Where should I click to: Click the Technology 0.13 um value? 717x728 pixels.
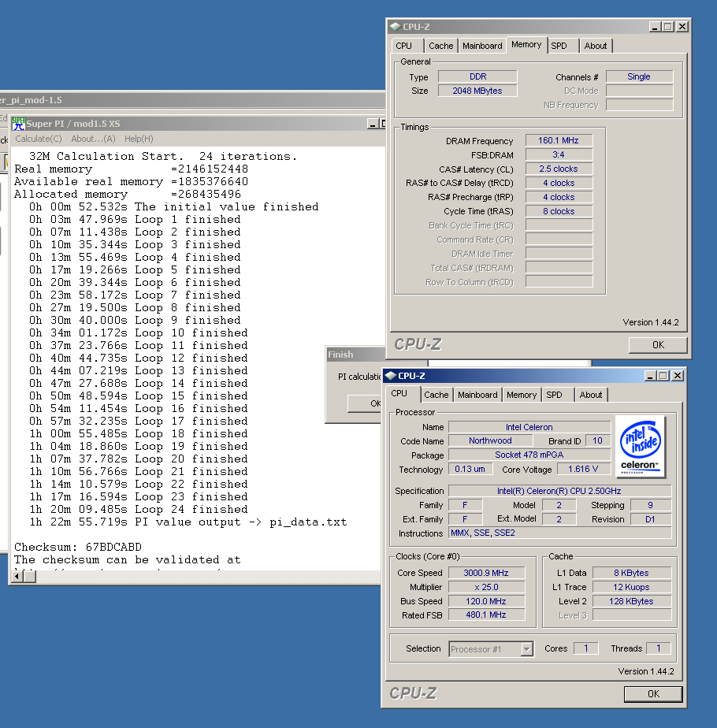click(x=470, y=469)
